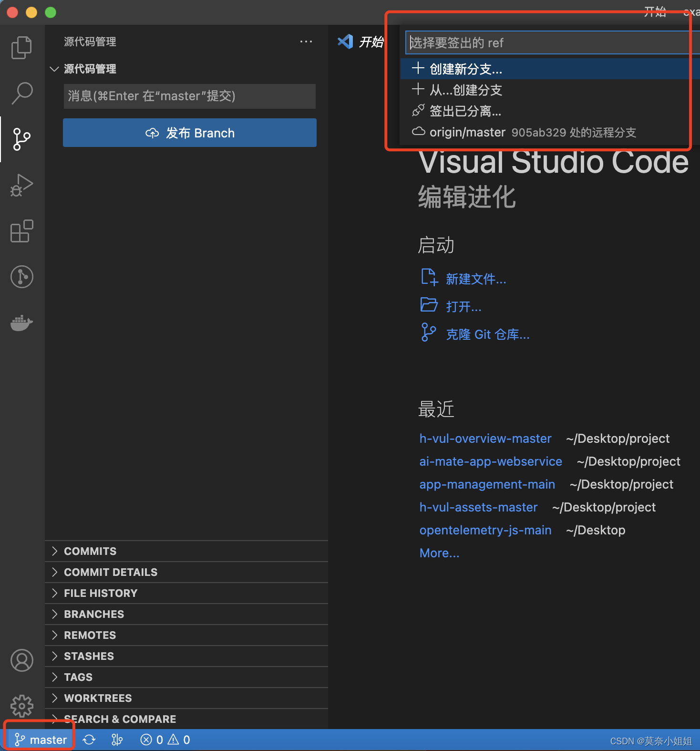Open the Search magnifier in activity bar
Screen dimensions: 700x751
(21, 93)
